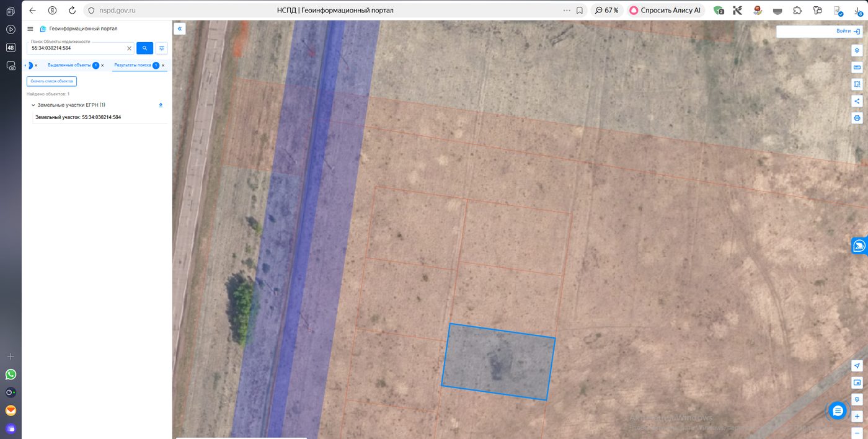This screenshot has width=868, height=439.
Task: Share the current map view
Action: click(x=857, y=100)
